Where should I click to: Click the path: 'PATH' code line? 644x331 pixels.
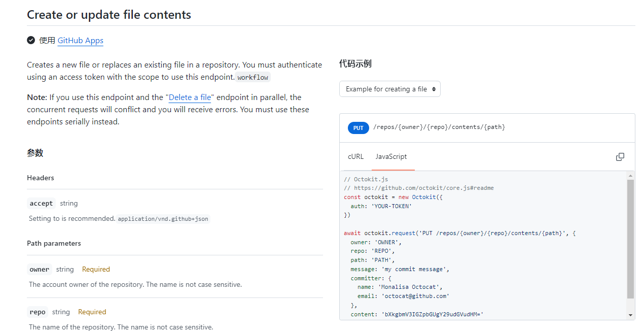pos(373,260)
